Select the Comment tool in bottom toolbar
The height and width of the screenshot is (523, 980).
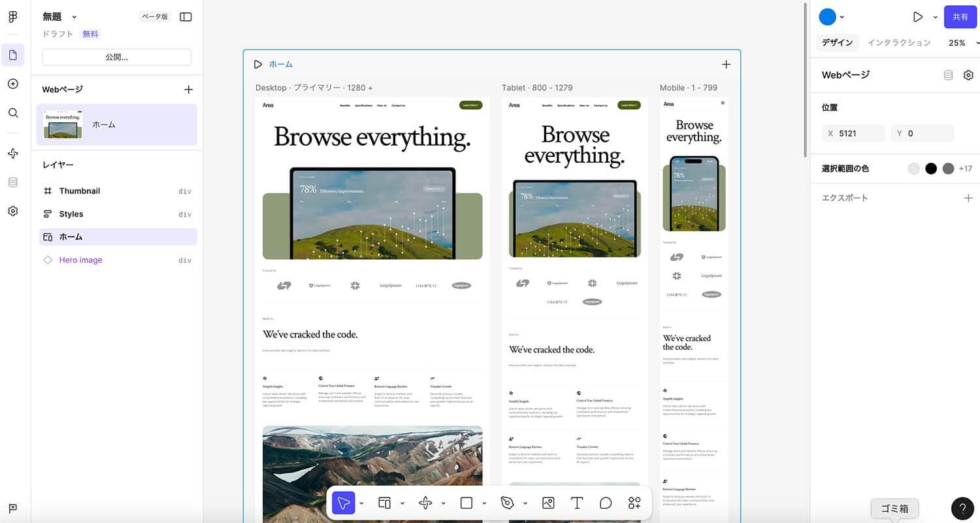coord(606,503)
